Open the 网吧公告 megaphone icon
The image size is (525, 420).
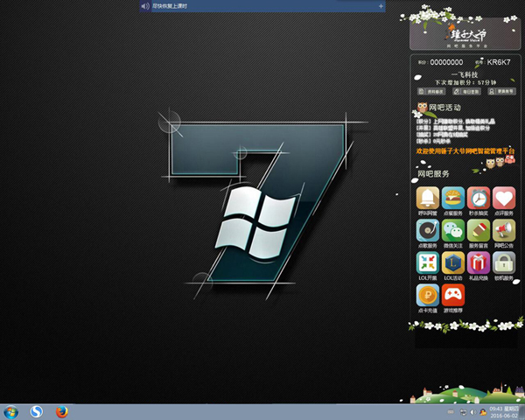tap(504, 230)
